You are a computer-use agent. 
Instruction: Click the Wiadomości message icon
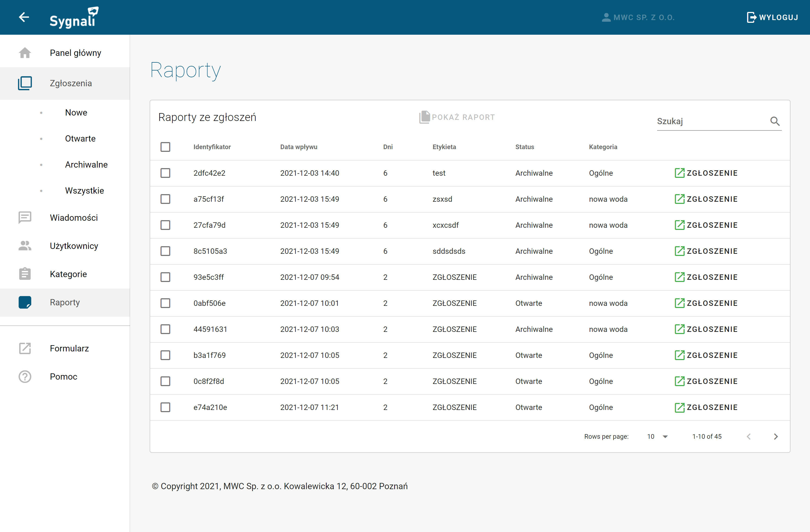pos(25,217)
